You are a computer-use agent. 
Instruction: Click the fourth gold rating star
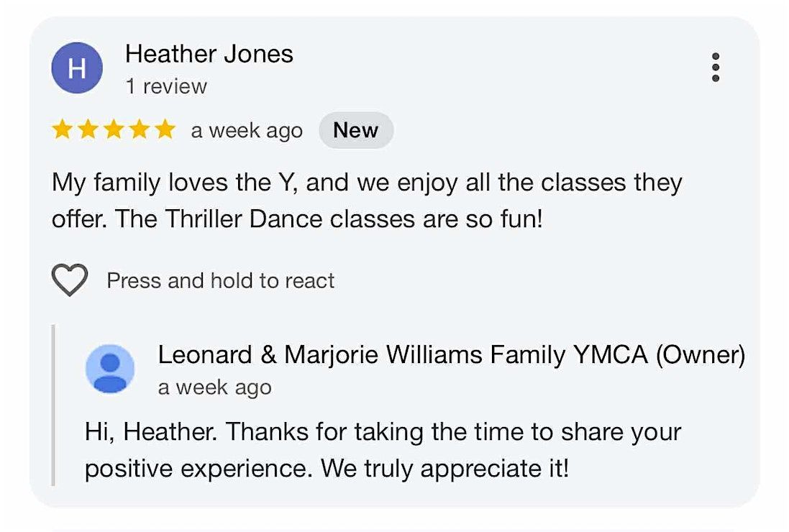(x=140, y=130)
